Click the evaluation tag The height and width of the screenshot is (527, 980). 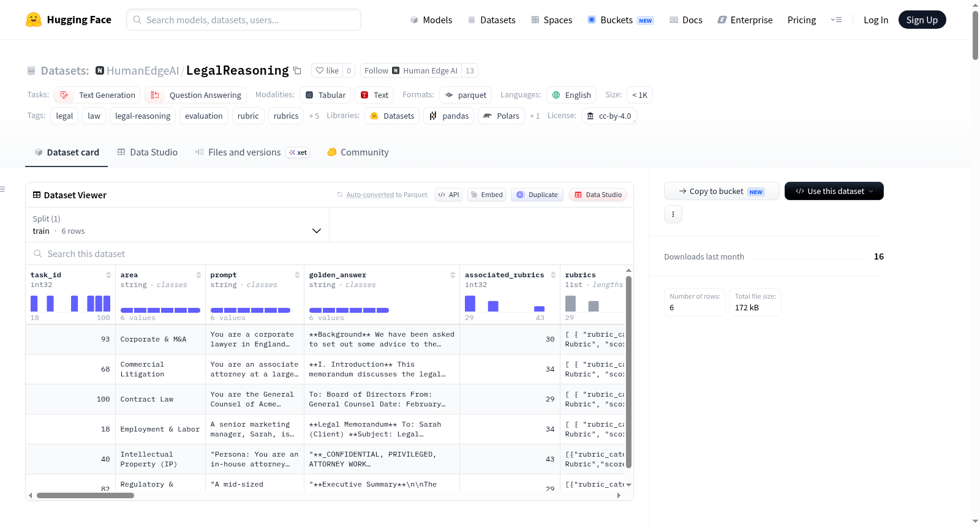pyautogui.click(x=204, y=116)
